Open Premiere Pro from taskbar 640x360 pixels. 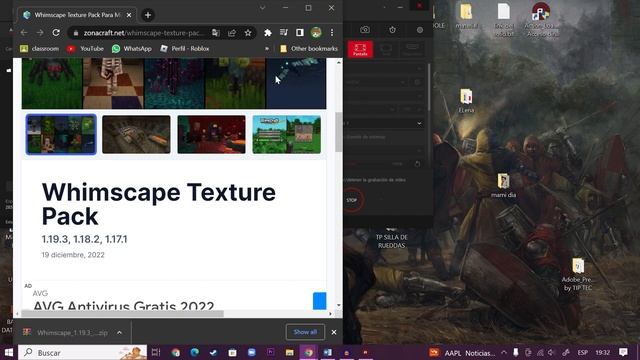tap(271, 352)
